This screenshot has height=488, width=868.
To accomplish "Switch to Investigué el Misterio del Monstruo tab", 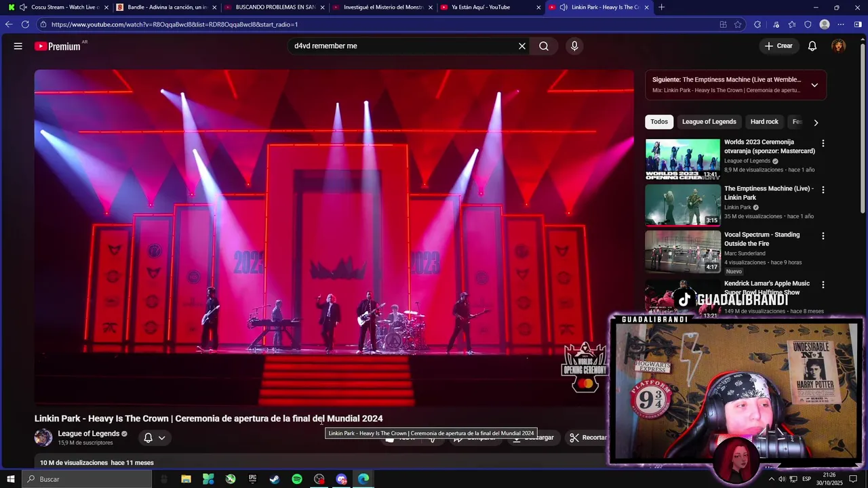I will tap(384, 7).
